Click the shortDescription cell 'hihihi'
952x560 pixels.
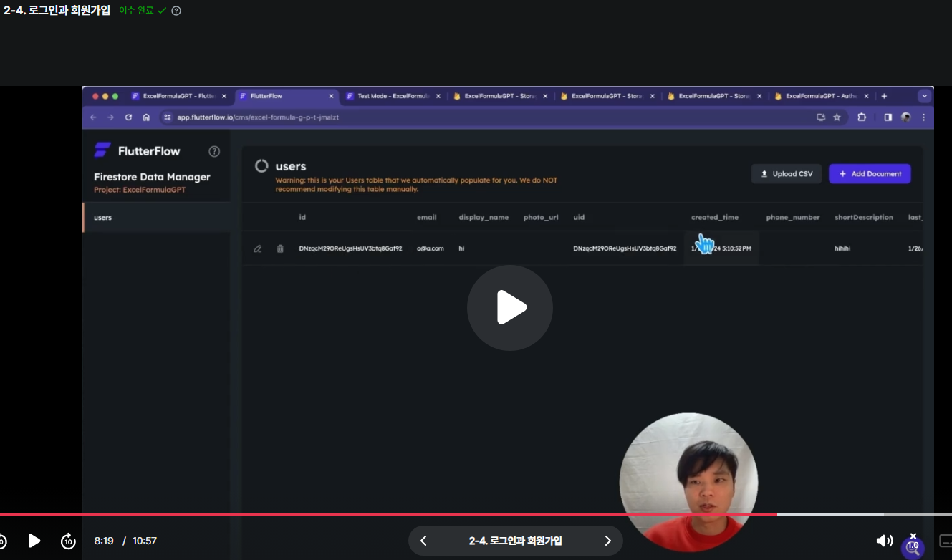point(842,248)
